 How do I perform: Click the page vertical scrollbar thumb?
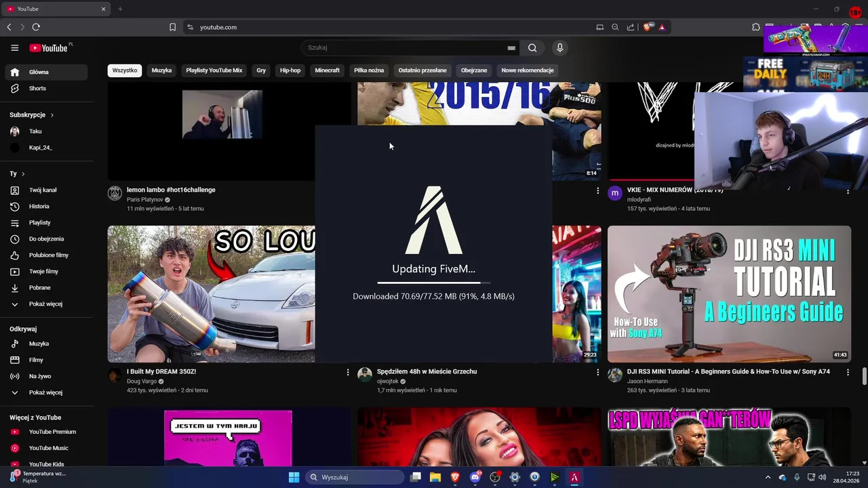point(864,376)
